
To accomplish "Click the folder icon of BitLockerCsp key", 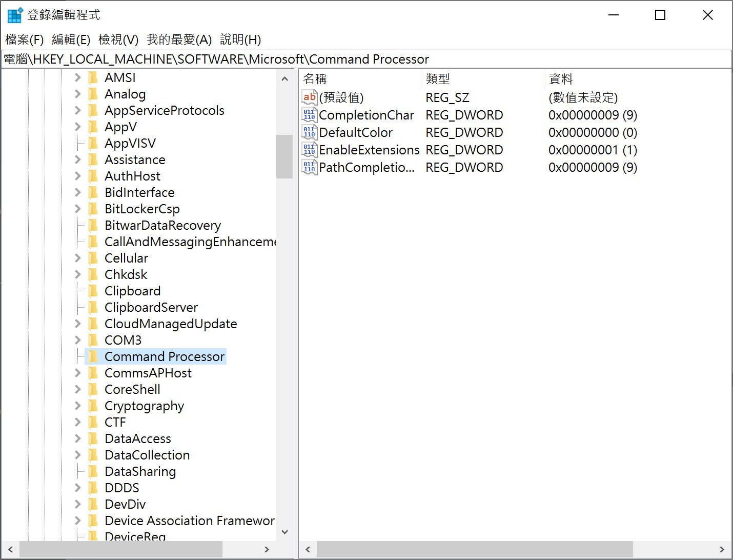I will pyautogui.click(x=93, y=209).
